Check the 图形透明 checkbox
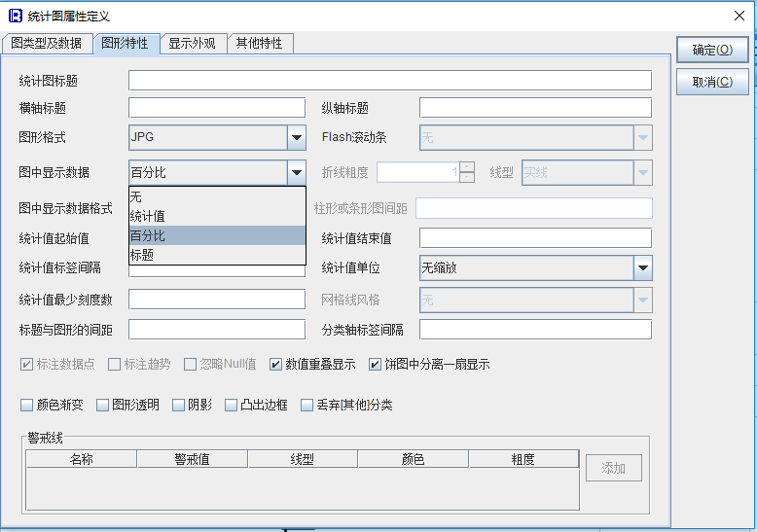 click(x=102, y=405)
